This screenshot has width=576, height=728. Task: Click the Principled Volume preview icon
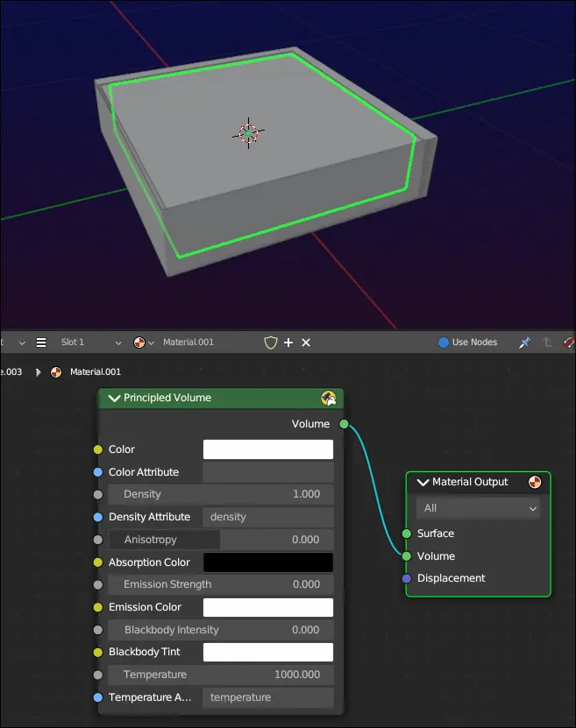point(329,398)
